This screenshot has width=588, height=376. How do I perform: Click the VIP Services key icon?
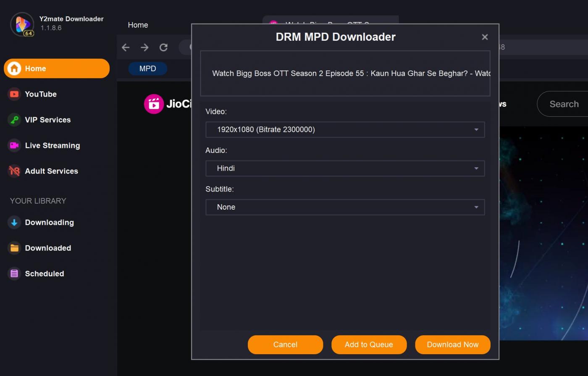point(14,120)
